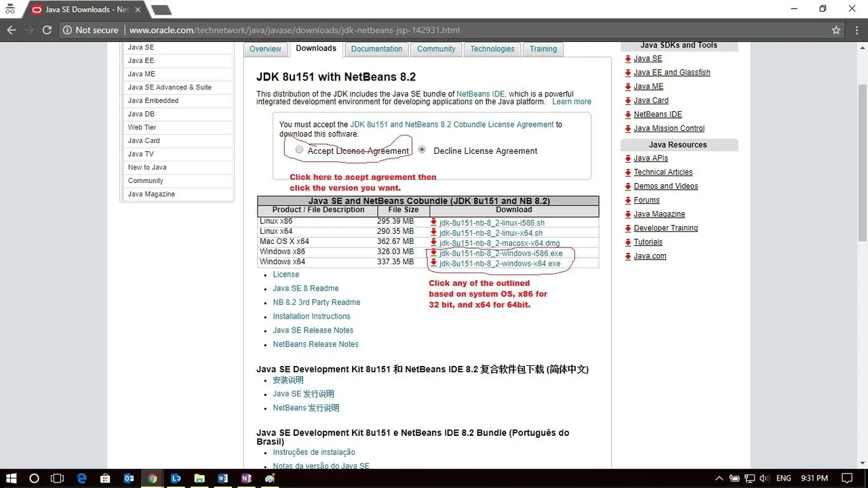This screenshot has height=488, width=868.
Task: Click red arrow icon beside Java SE
Action: pyautogui.click(x=628, y=59)
